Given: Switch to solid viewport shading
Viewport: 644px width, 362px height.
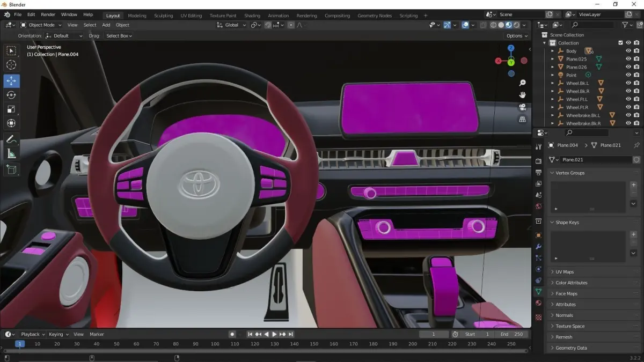Looking at the screenshot, I should click(x=501, y=25).
